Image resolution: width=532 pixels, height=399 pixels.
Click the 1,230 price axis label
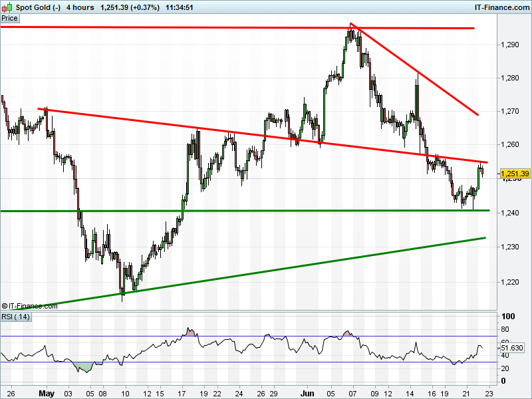[x=510, y=247]
